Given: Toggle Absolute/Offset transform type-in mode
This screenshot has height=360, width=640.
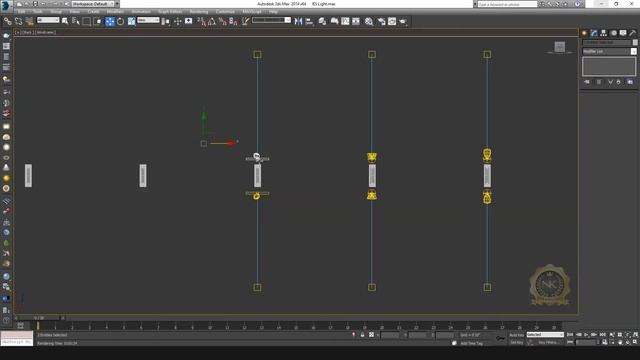Looking at the screenshot, I should tap(371, 335).
